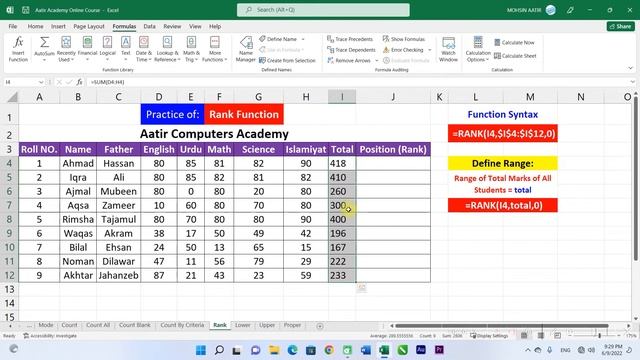
Task: Open Microsoft Edge in the taskbar
Action: (292, 350)
